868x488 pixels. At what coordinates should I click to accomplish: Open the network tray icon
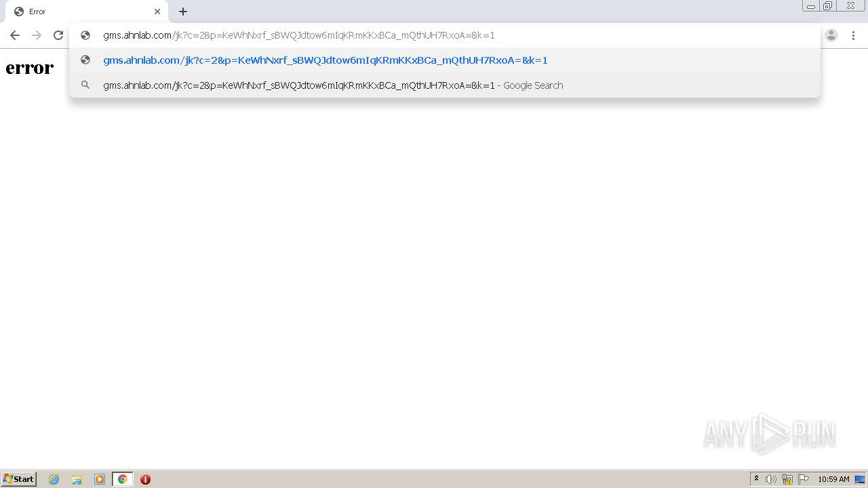[x=787, y=479]
